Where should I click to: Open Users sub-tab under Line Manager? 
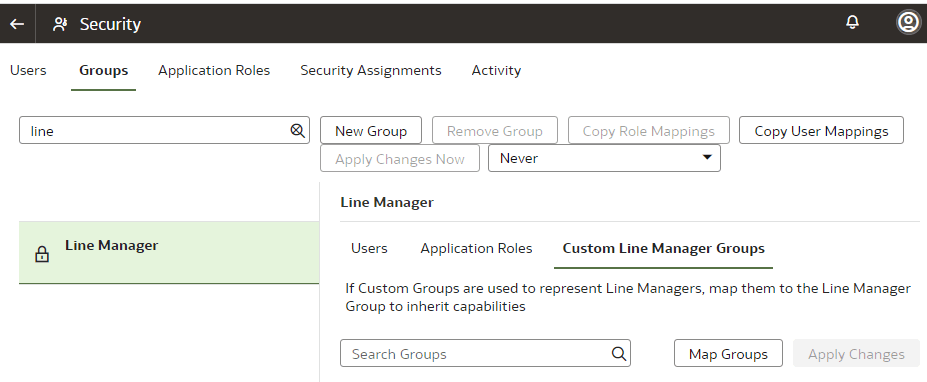click(369, 248)
